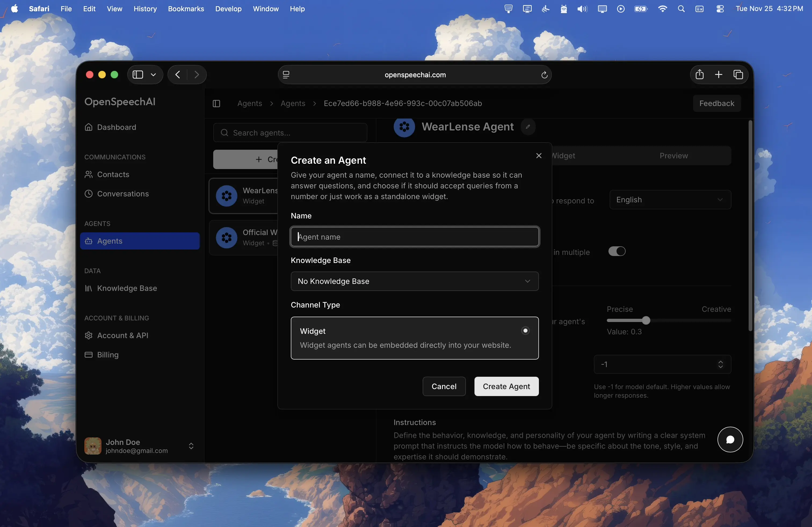
Task: Open Control Center in menu bar
Action: tap(720, 9)
